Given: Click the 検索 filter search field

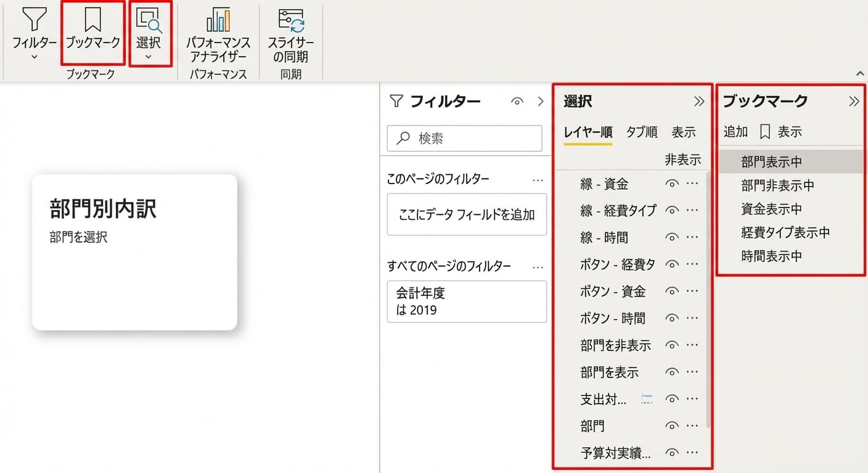Looking at the screenshot, I should 464,139.
